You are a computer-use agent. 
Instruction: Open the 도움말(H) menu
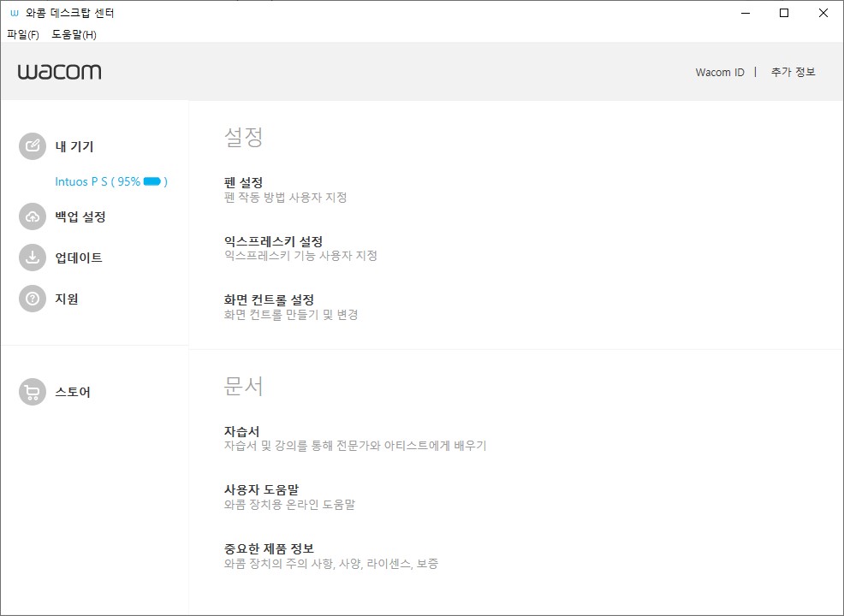pyautogui.click(x=74, y=35)
